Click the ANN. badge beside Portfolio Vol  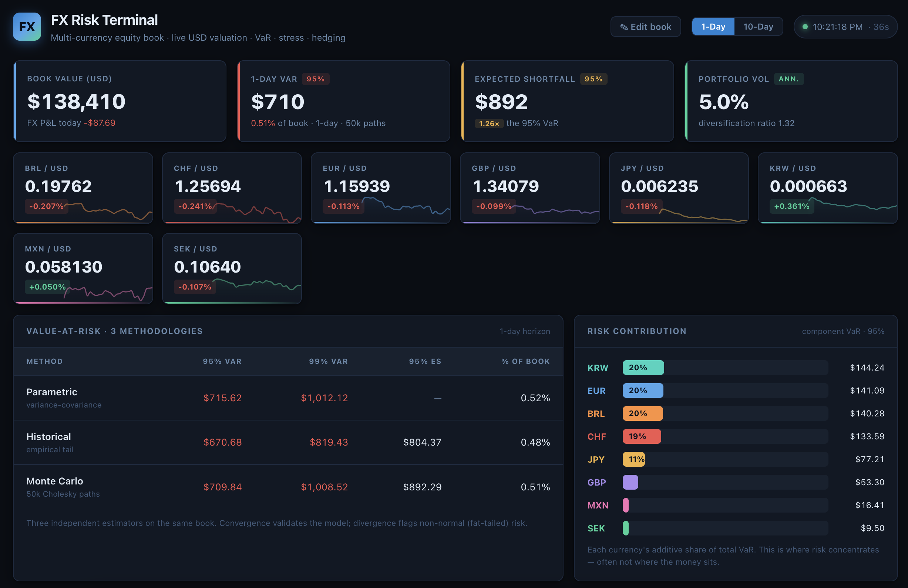click(788, 79)
